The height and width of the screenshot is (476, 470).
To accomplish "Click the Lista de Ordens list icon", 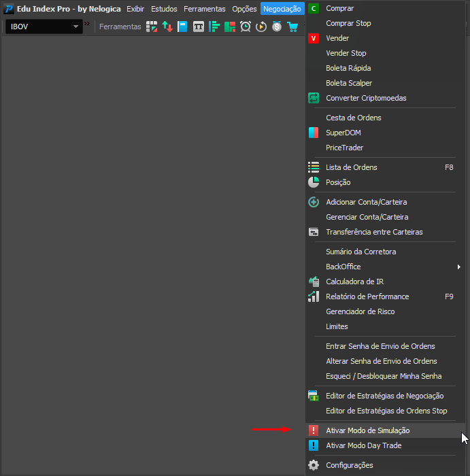I will pyautogui.click(x=314, y=167).
